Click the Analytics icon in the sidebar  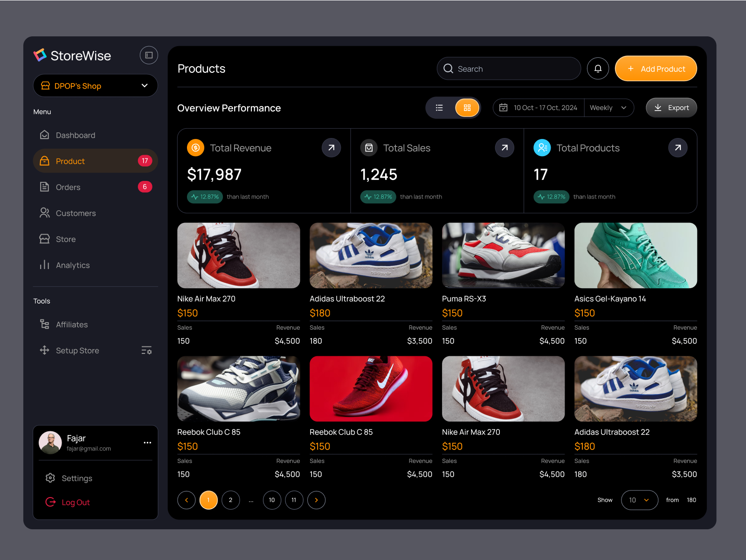pyautogui.click(x=44, y=265)
